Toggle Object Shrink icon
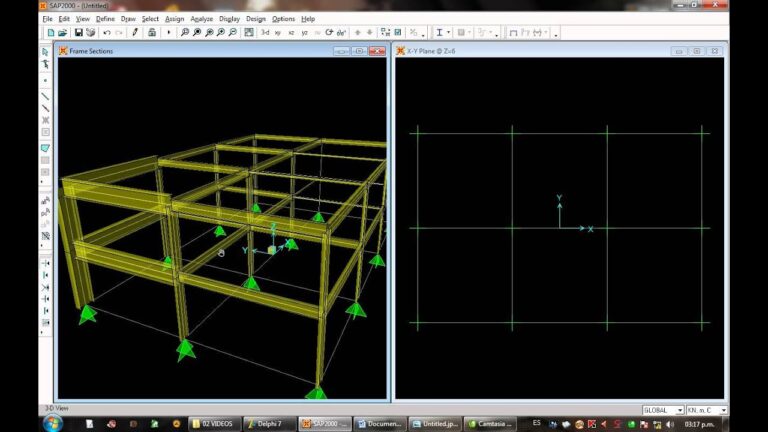 point(385,33)
